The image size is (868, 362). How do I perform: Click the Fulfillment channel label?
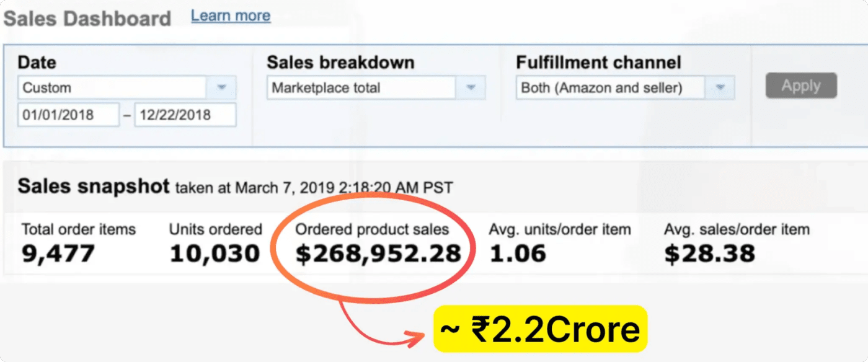click(x=598, y=63)
